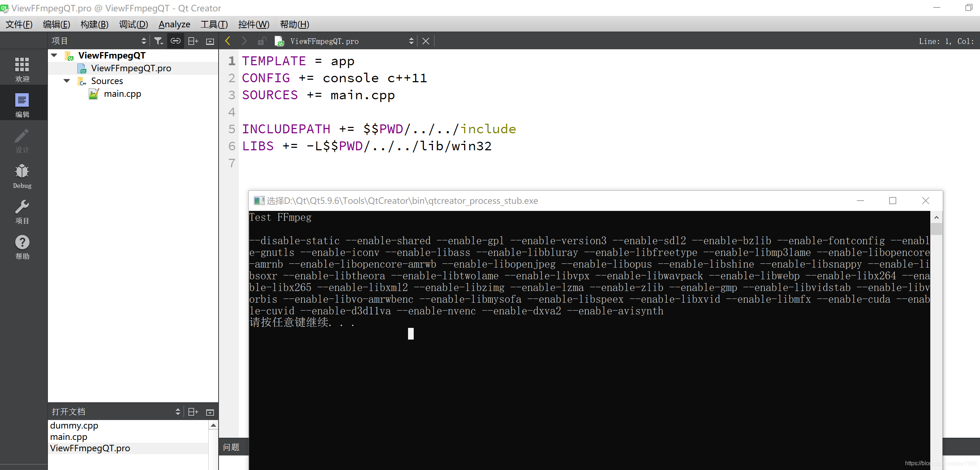
Task: Restore down the Qt Creator window
Action: (969, 7)
